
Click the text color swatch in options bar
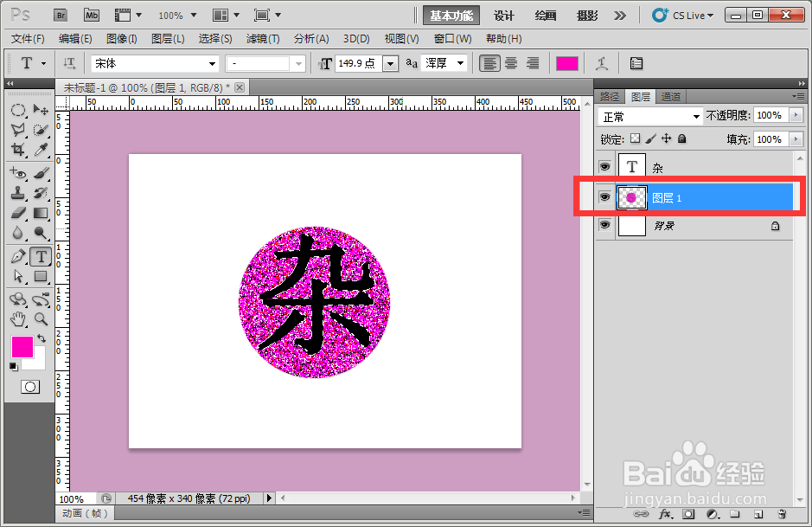[567, 63]
